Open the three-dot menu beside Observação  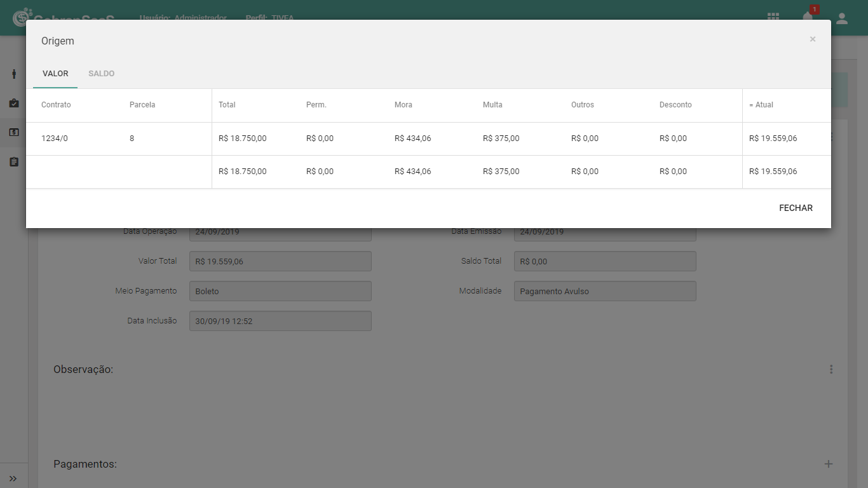(x=831, y=369)
